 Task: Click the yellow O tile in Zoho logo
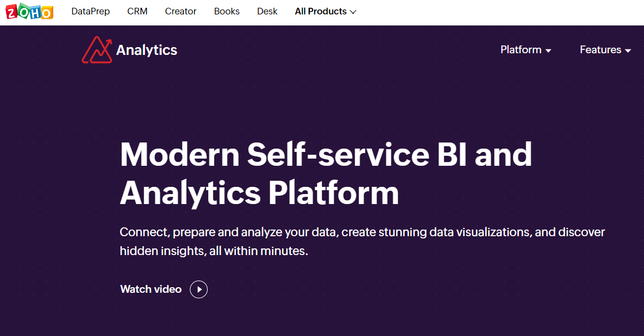tap(48, 12)
